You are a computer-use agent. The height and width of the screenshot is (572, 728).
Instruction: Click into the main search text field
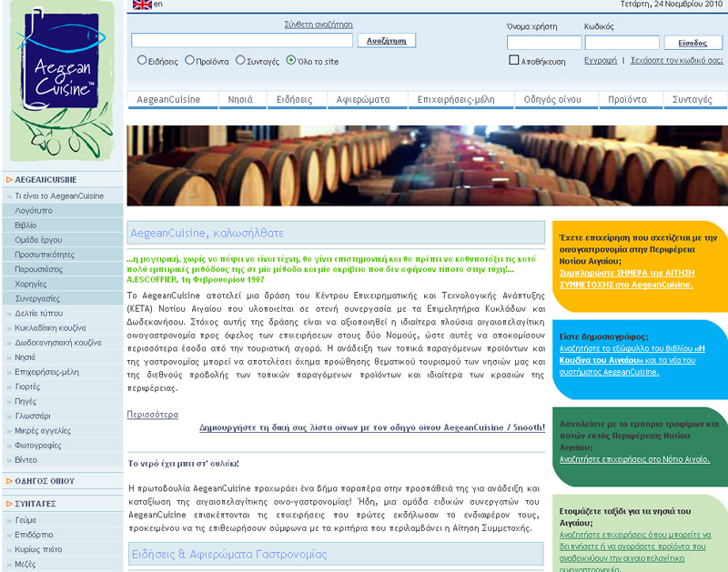click(x=241, y=41)
